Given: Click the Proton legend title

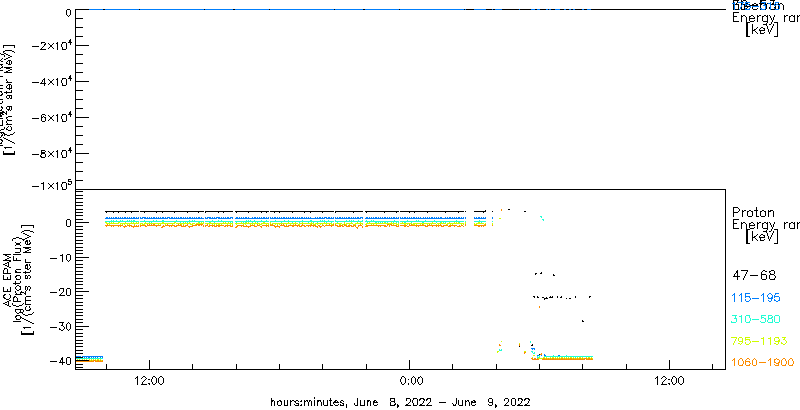Looking at the screenshot, I should tap(753, 213).
